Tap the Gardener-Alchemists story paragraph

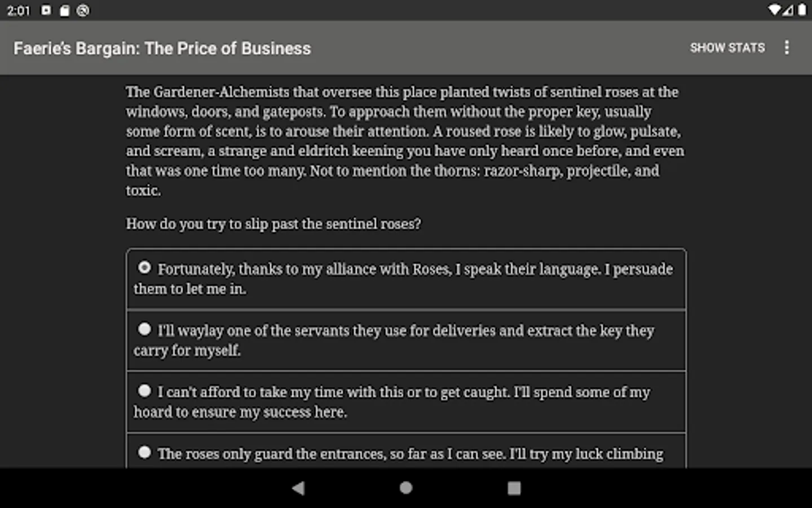click(x=405, y=141)
